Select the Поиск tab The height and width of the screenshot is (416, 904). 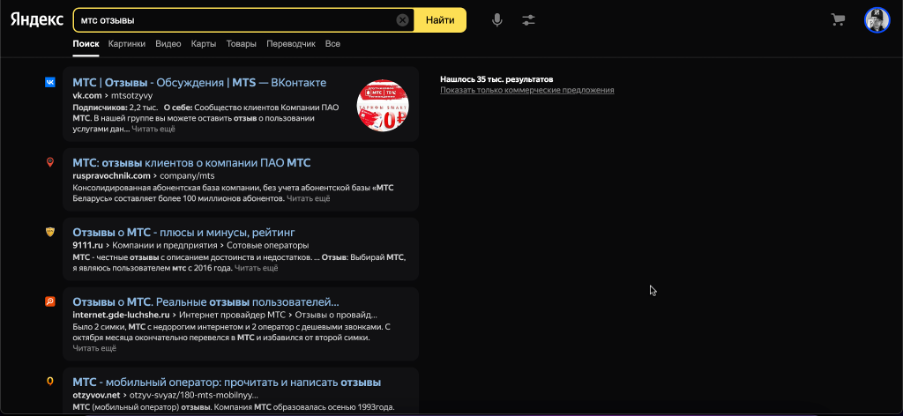pyautogui.click(x=86, y=44)
